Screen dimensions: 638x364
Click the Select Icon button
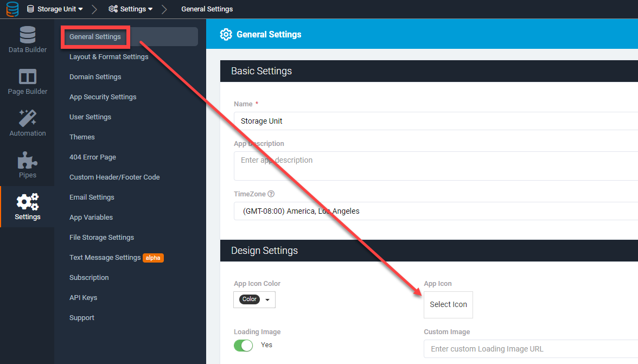tap(448, 304)
